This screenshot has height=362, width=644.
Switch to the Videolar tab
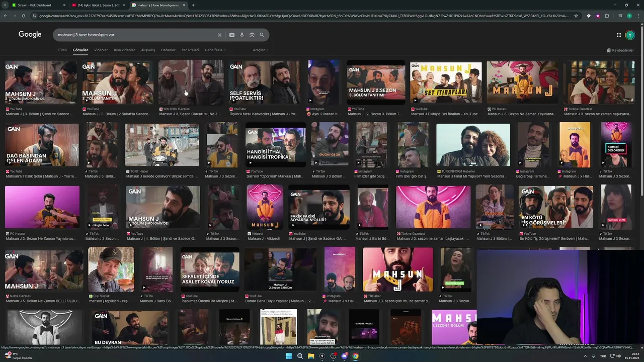click(101, 50)
